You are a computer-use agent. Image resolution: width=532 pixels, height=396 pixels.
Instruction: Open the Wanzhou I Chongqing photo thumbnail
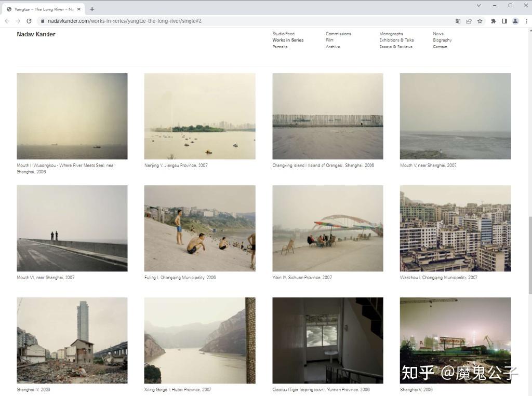455,228
